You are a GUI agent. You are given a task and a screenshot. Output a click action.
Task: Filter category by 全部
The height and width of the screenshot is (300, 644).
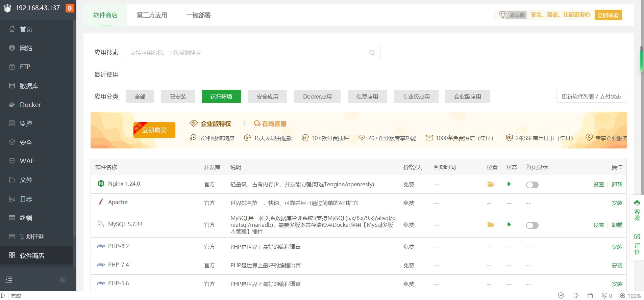click(x=140, y=97)
